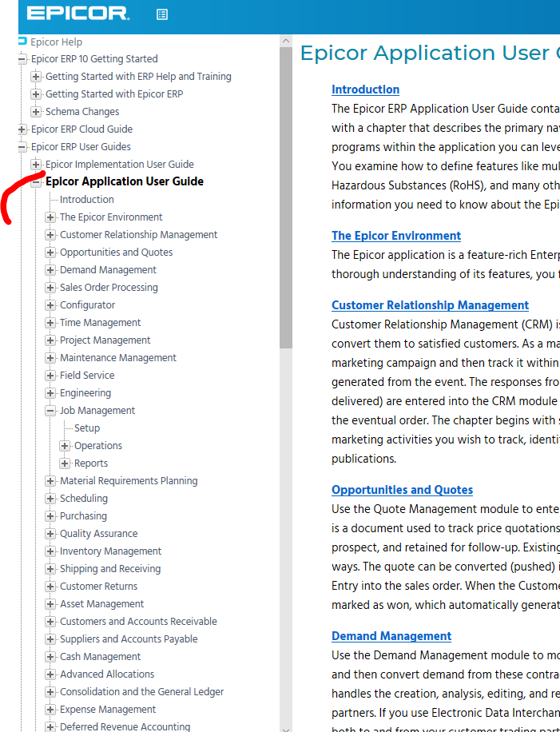
Task: Open Demand Management heading link
Action: (391, 636)
